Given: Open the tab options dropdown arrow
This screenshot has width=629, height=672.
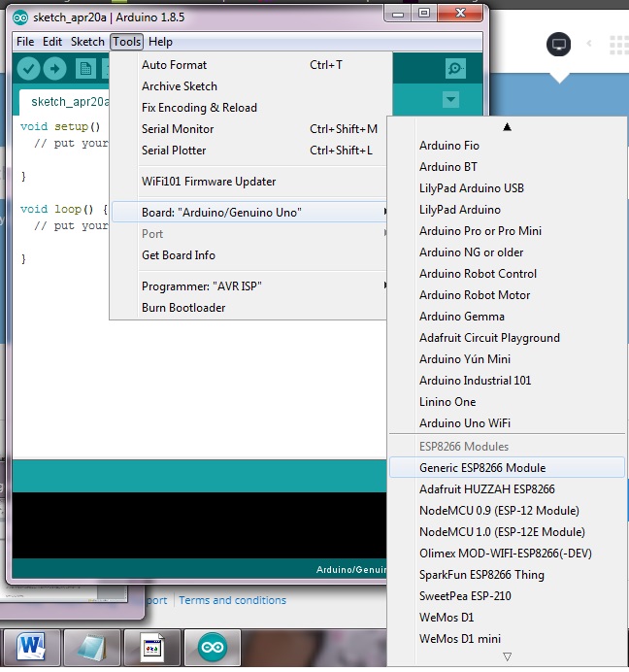Looking at the screenshot, I should [x=450, y=100].
